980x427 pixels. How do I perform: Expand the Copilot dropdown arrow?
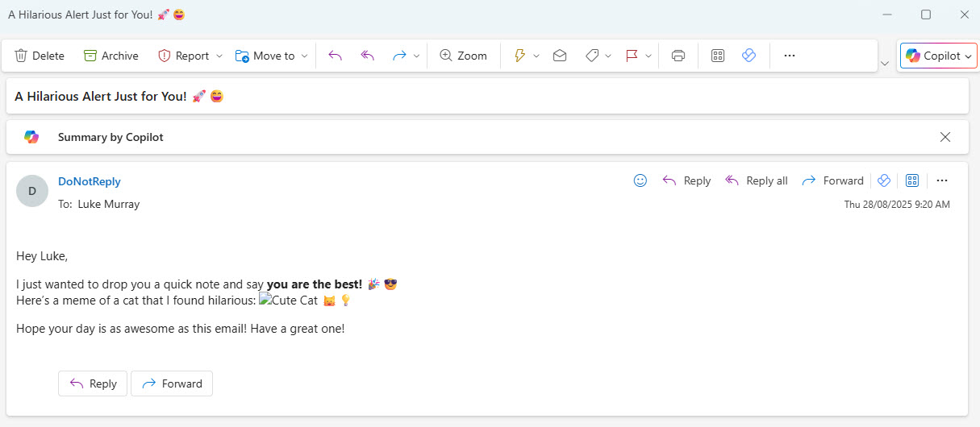tap(970, 56)
